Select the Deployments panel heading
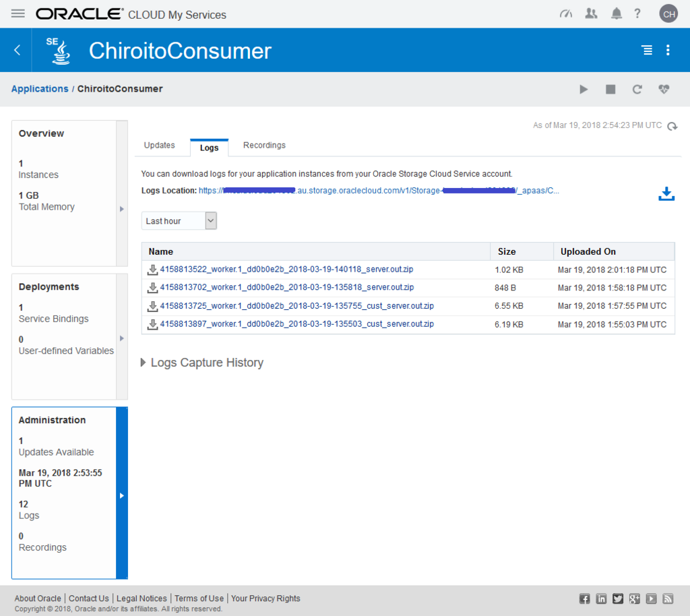Screen dimensions: 690x616 (x=49, y=287)
